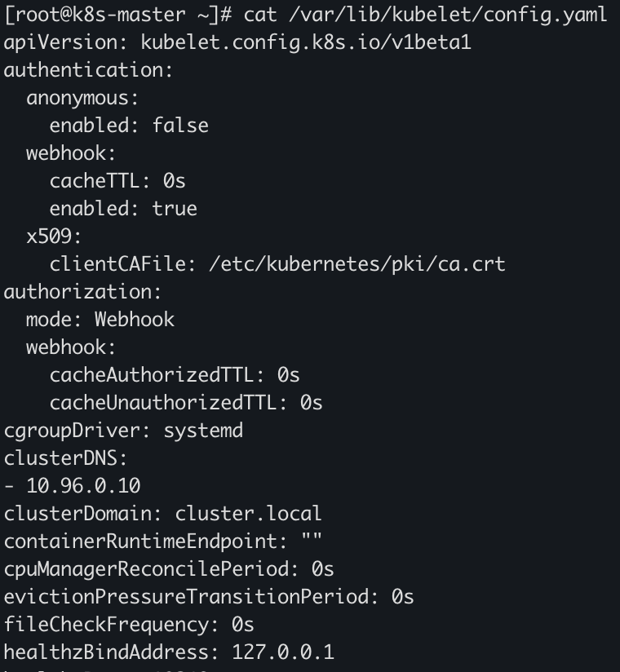Image resolution: width=620 pixels, height=672 pixels.
Task: Click the top-level authentication key
Action: [88, 70]
